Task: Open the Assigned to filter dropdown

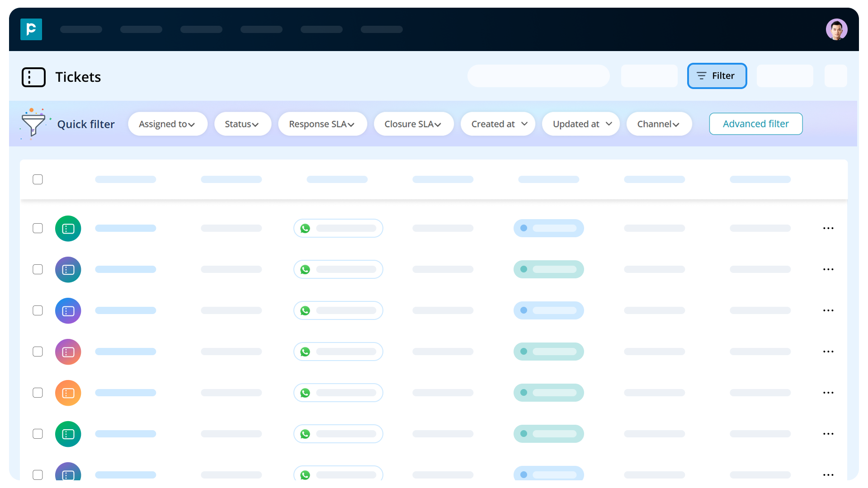Action: [x=168, y=123]
